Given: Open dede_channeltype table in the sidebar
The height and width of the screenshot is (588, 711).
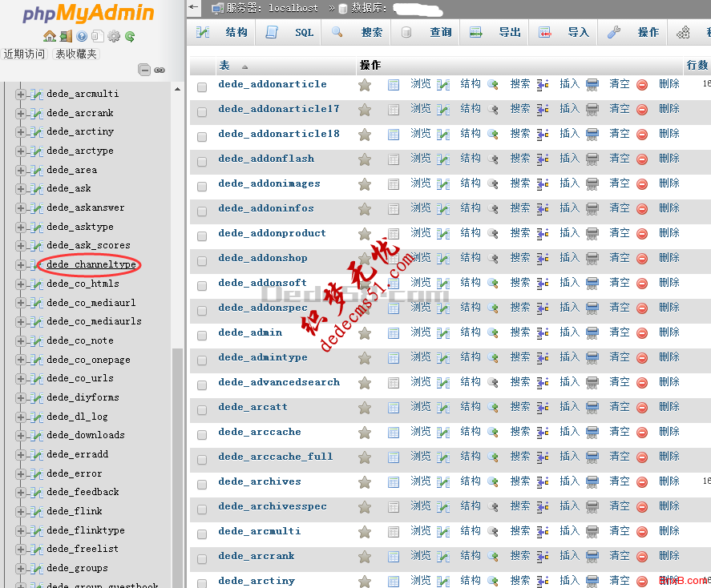Looking at the screenshot, I should [x=91, y=264].
